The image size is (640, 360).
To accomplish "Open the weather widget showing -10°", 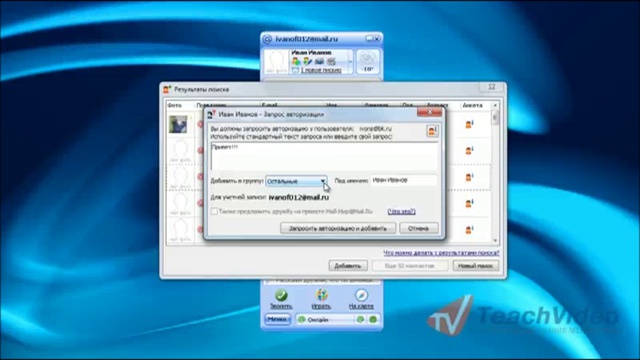I will (x=368, y=62).
